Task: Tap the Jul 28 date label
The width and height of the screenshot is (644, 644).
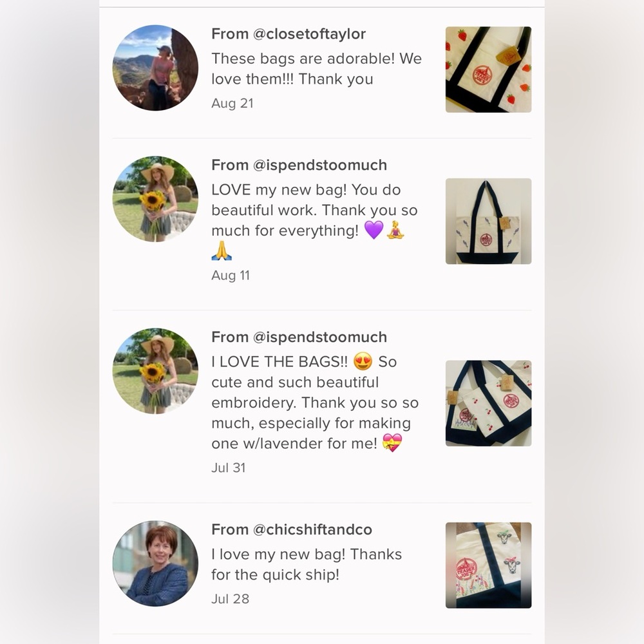Action: 230,599
